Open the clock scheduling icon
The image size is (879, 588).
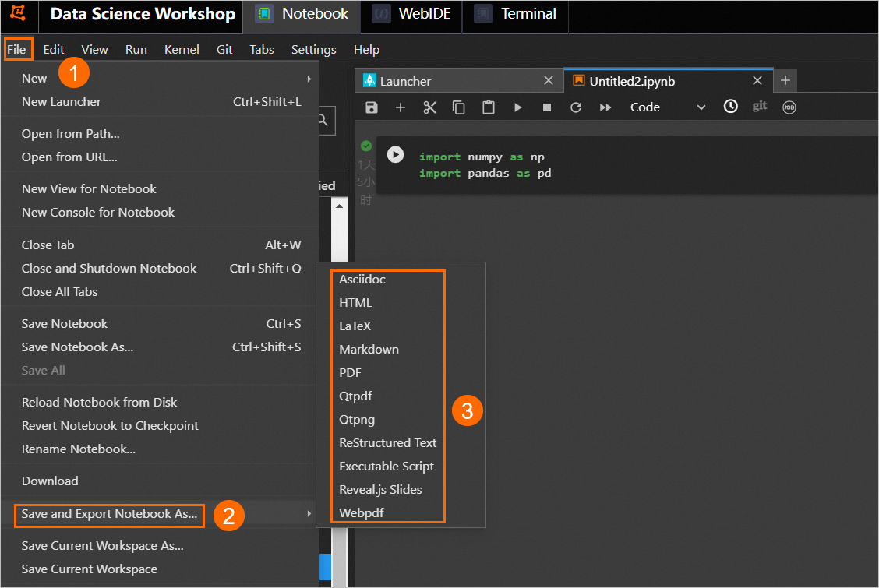pyautogui.click(x=730, y=107)
